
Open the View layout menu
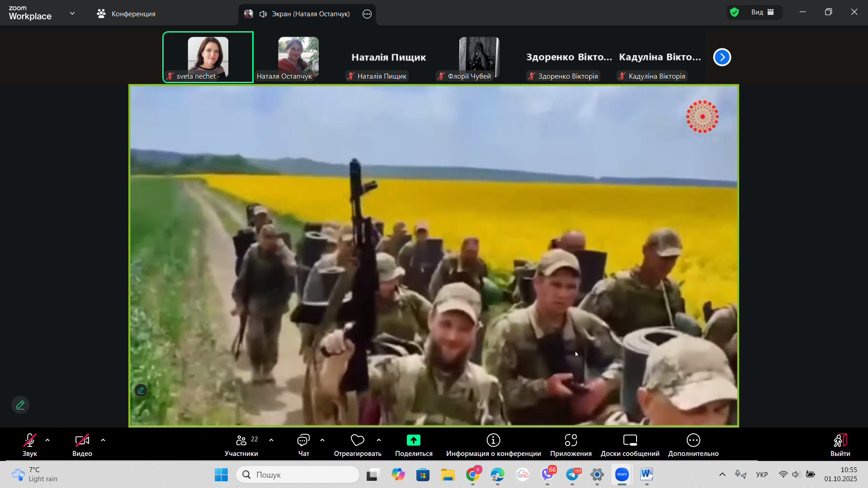pyautogui.click(x=763, y=12)
